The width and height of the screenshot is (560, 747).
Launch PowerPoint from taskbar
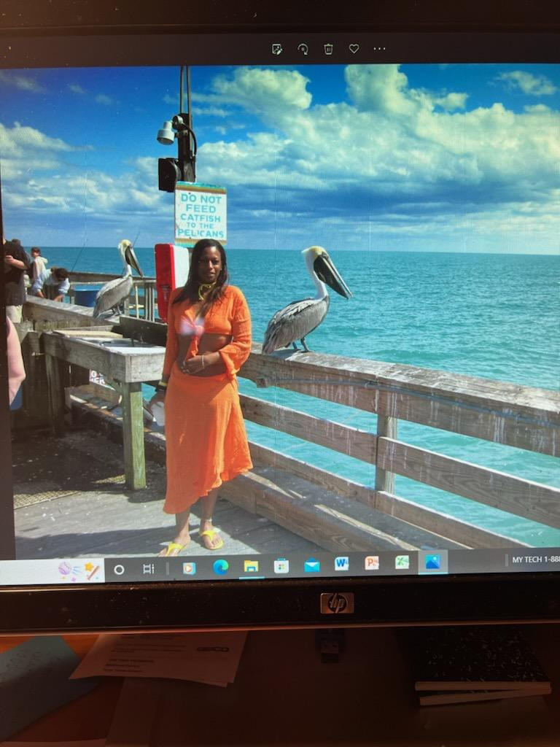tap(372, 562)
